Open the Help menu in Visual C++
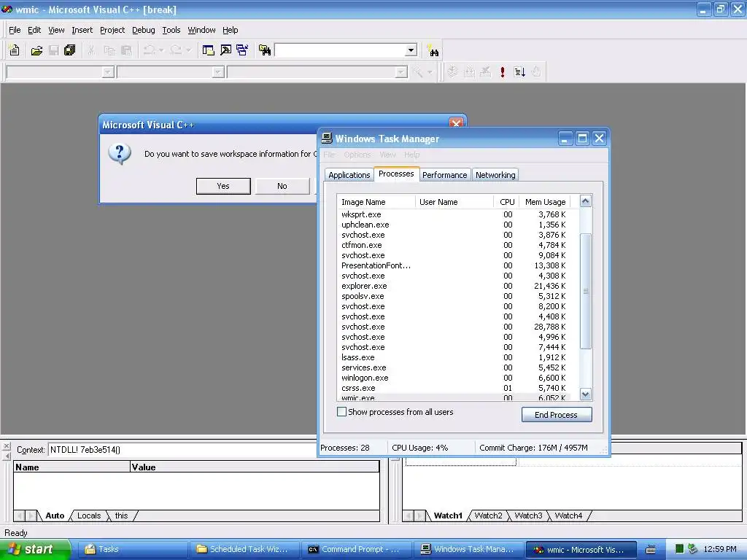This screenshot has width=747, height=560. pyautogui.click(x=230, y=30)
